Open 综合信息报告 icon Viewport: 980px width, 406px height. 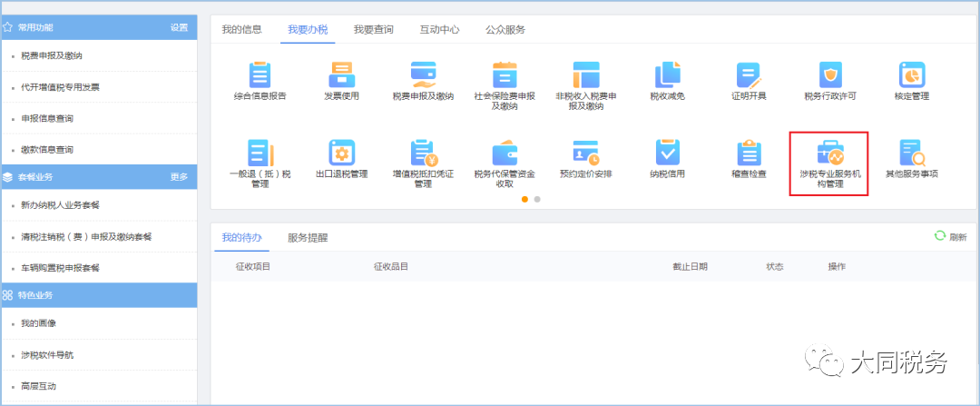260,74
